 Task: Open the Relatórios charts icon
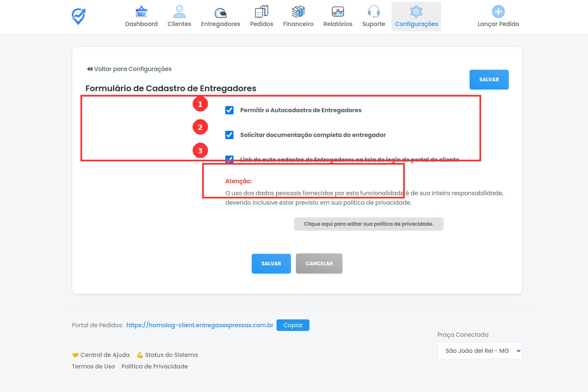pos(338,11)
